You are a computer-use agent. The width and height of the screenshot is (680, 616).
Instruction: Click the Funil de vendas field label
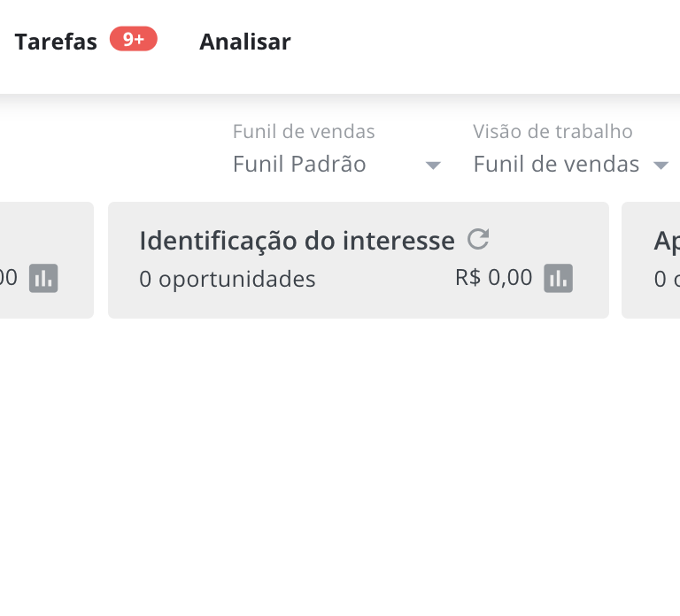[x=304, y=132]
